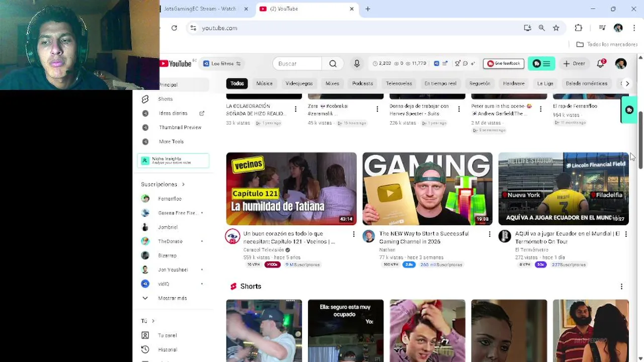Select the Podcasts filter chip
The width and height of the screenshot is (644, 362).
point(362,83)
